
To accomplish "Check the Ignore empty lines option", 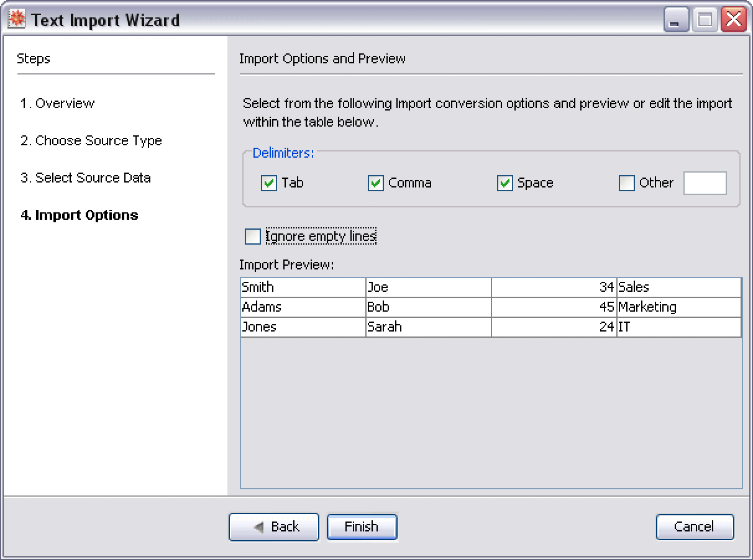I will tap(253, 237).
